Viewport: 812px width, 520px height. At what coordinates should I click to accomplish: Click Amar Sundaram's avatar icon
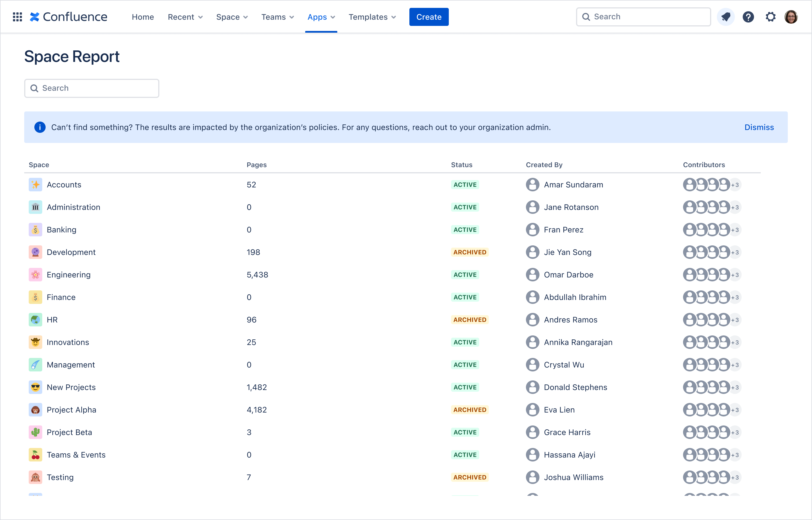point(532,185)
